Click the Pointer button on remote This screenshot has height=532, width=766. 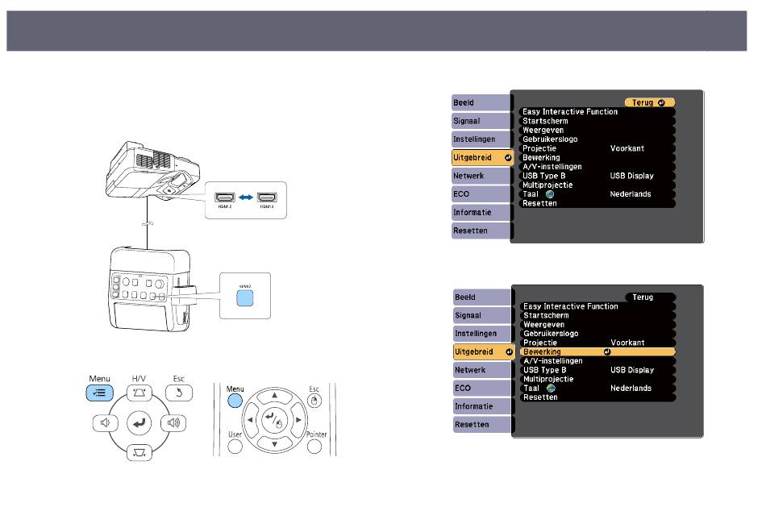(x=314, y=447)
